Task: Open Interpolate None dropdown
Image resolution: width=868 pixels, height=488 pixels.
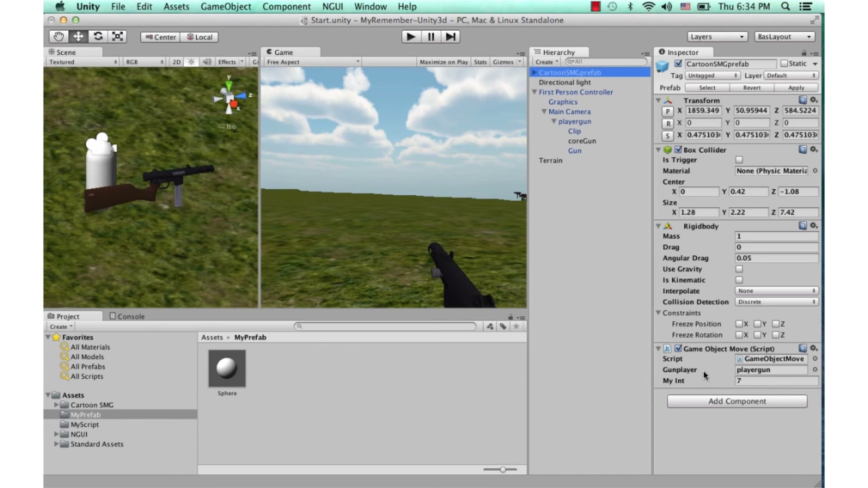Action: click(x=777, y=291)
